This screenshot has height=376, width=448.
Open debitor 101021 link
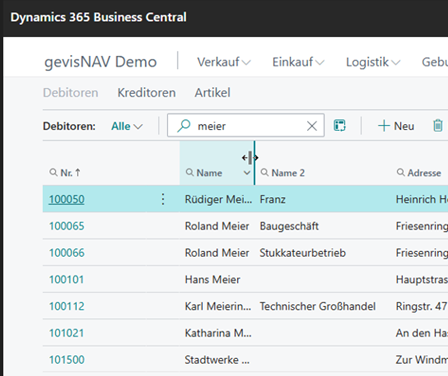(66, 333)
